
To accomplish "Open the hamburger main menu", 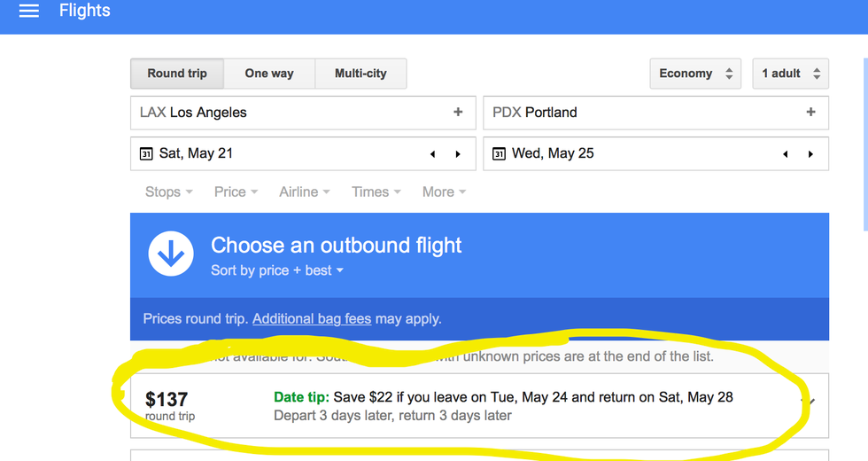I will pos(29,12).
